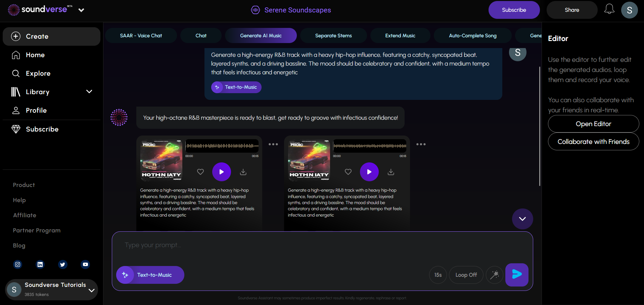The width and height of the screenshot is (644, 305).
Task: Click the magic wand prompt enhancer
Action: pyautogui.click(x=495, y=275)
